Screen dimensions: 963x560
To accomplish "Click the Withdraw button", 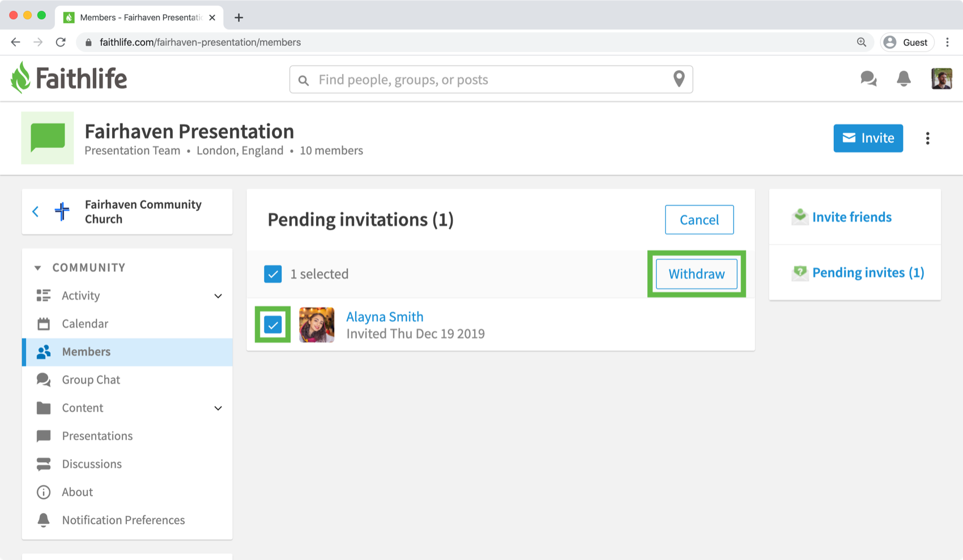I will [x=697, y=274].
